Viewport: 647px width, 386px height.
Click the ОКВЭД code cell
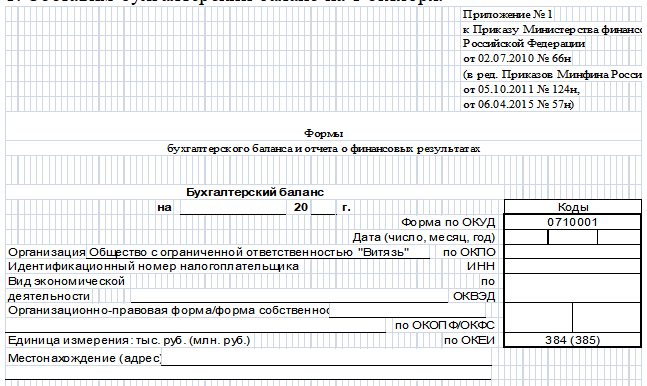coord(572,288)
